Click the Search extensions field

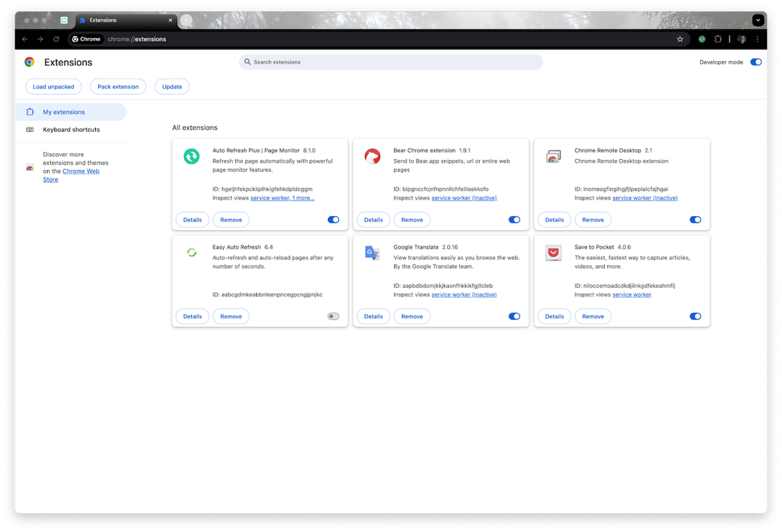point(391,62)
